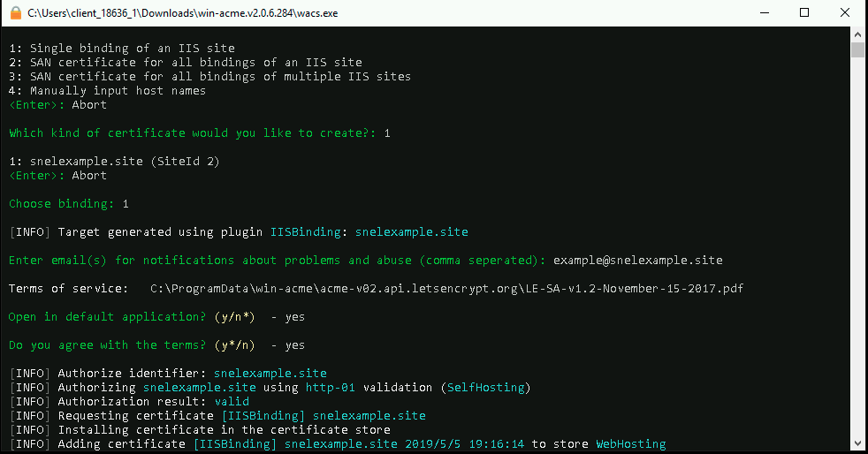This screenshot has height=454, width=868.
Task: Click 'Installing certificate in the certificate store' line
Action: [x=201, y=429]
